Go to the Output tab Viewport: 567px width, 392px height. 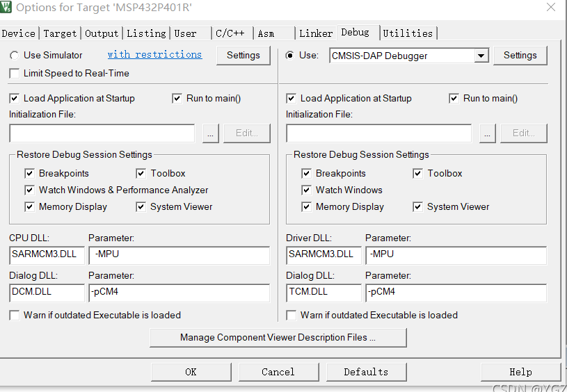point(102,33)
